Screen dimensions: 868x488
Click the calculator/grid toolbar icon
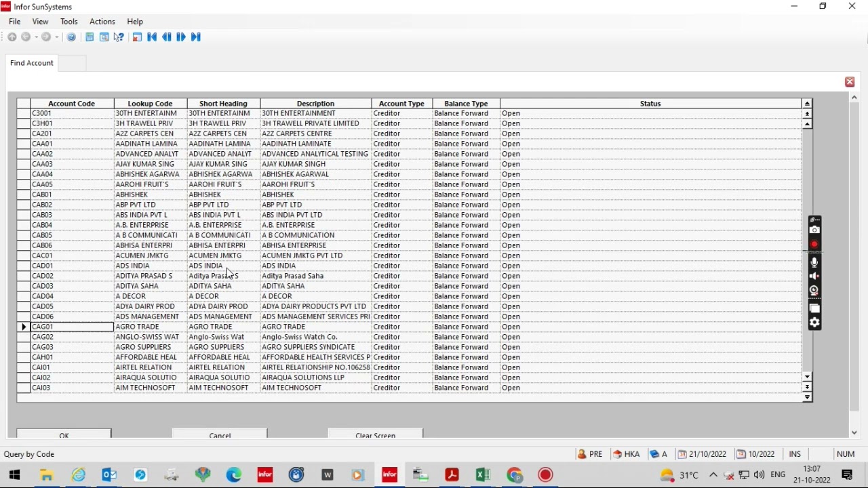click(x=90, y=37)
